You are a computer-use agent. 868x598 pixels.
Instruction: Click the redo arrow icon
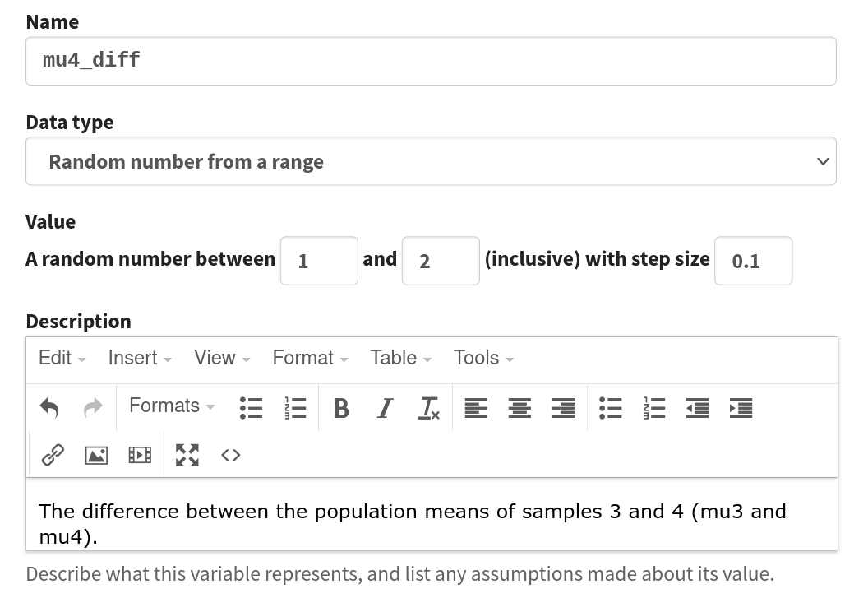click(93, 408)
